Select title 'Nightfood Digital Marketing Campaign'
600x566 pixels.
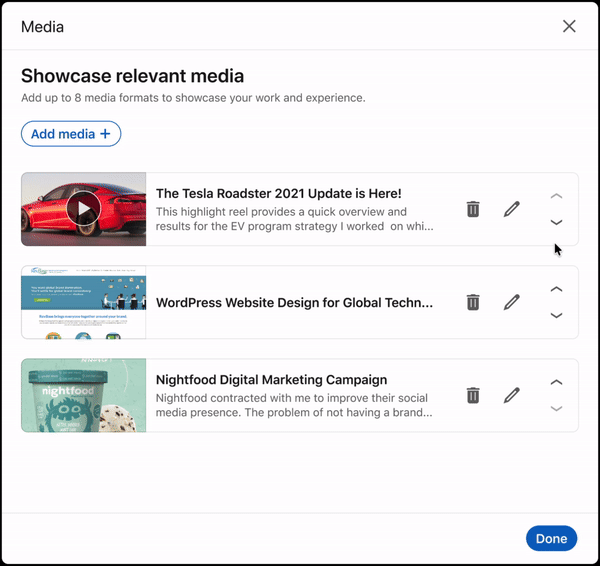pos(271,380)
